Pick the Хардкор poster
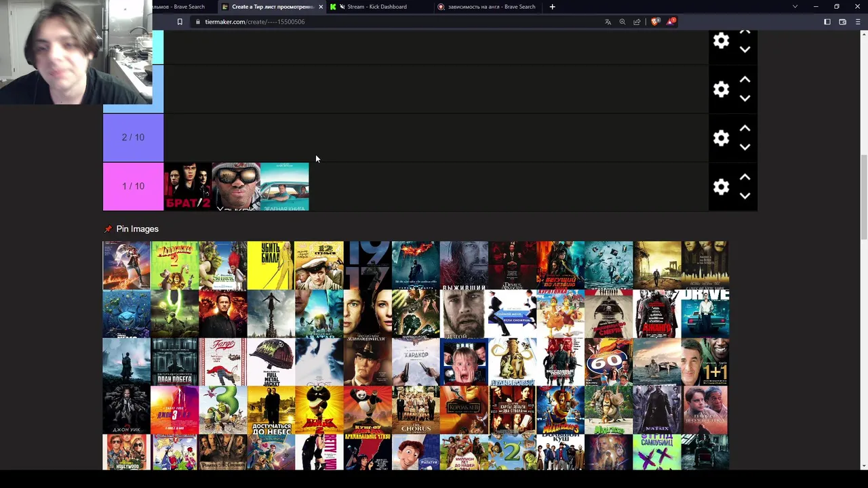Screen dimensions: 868x488 point(416,362)
